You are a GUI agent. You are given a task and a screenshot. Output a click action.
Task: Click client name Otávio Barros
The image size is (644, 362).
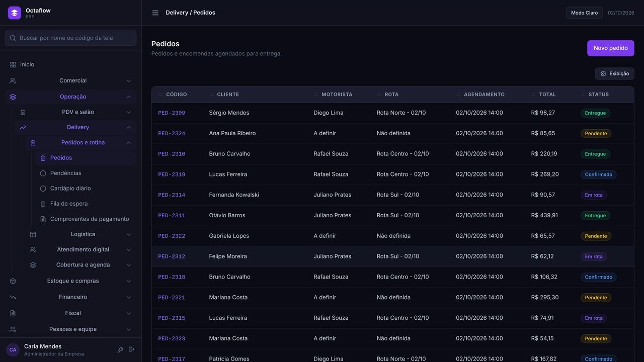[227, 215]
